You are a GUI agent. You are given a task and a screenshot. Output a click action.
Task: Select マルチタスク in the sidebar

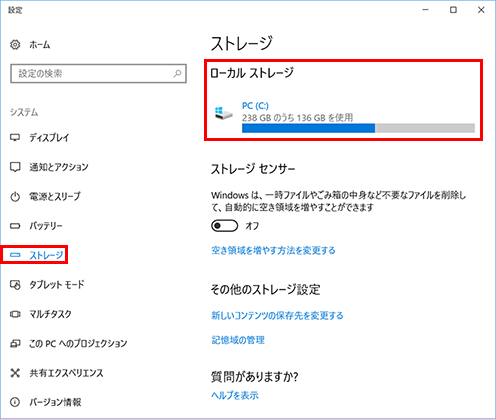pos(50,314)
